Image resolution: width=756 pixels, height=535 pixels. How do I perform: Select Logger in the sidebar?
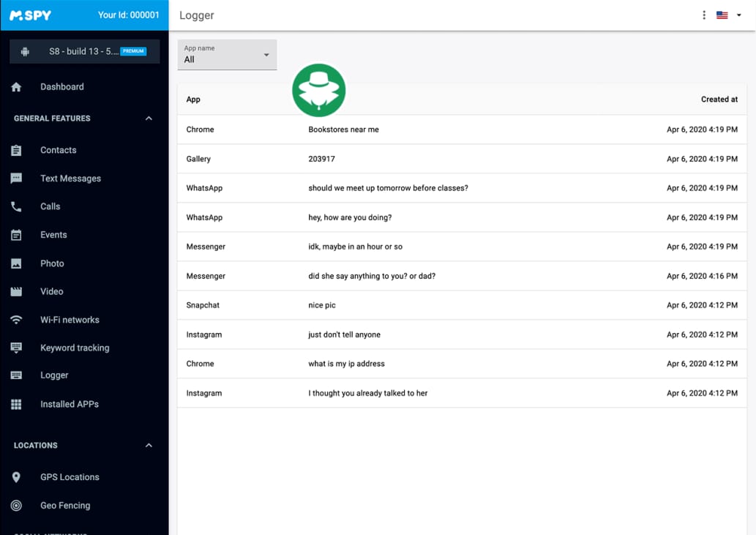click(54, 375)
